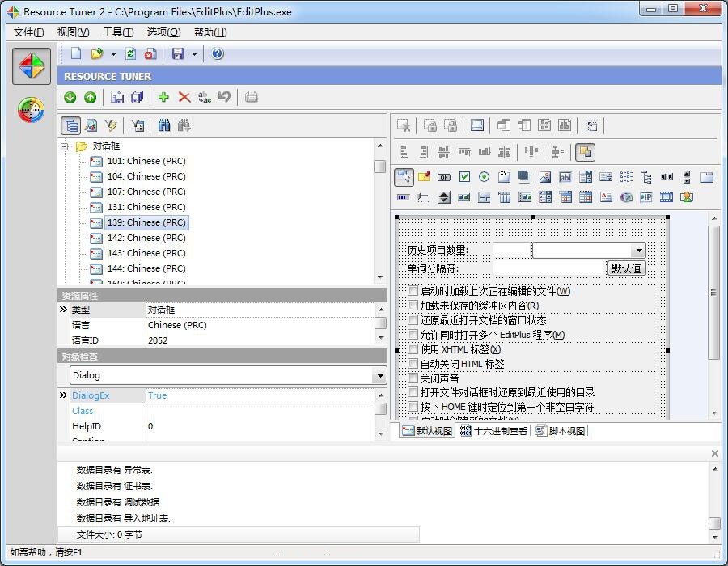Close the log panel with the X
This screenshot has height=566, width=728.
[x=715, y=454]
